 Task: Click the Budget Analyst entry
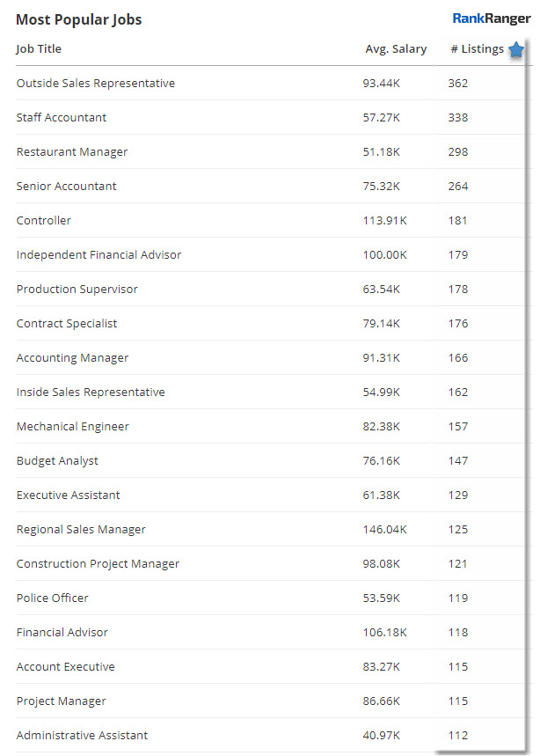(x=57, y=461)
